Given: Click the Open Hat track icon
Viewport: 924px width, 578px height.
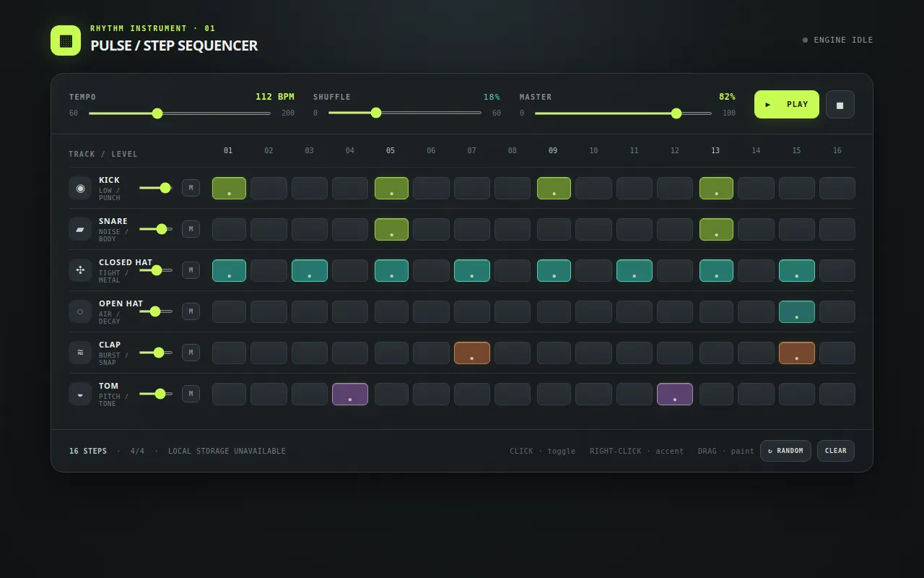Looking at the screenshot, I should (80, 311).
